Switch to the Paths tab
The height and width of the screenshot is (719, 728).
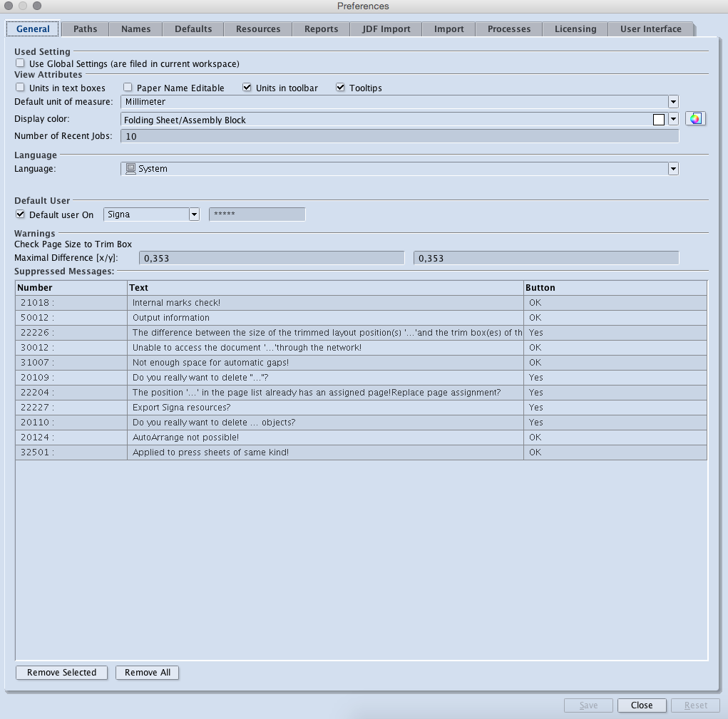[86, 29]
